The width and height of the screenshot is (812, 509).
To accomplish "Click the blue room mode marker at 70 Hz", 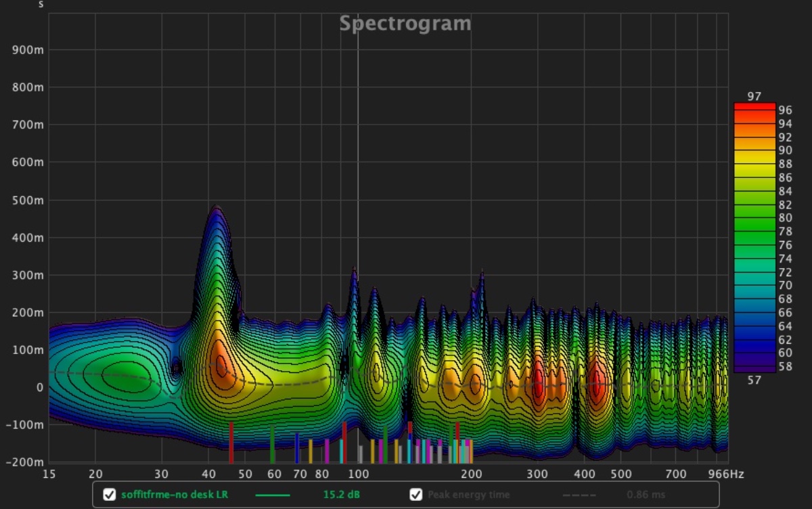I will click(296, 447).
